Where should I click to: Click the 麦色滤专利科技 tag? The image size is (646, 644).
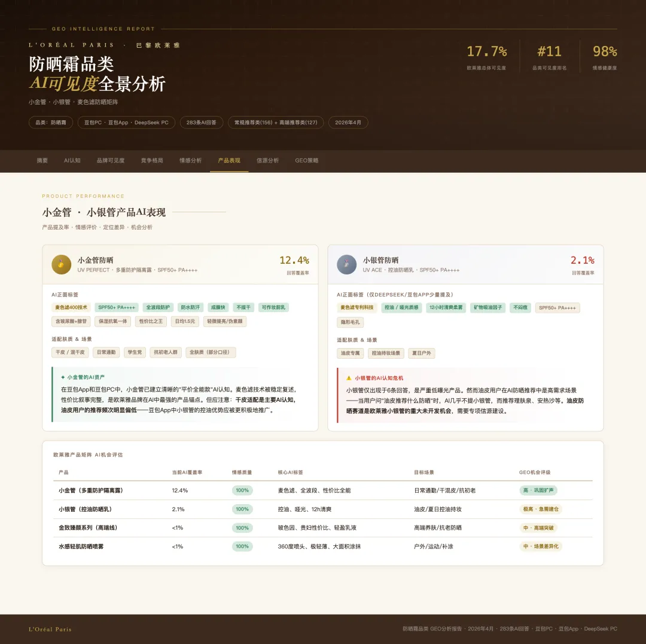point(356,307)
